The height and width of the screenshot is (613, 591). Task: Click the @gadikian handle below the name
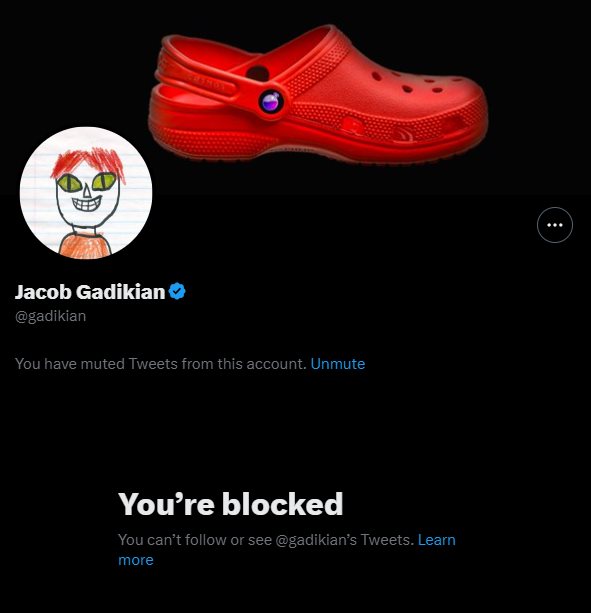[50, 316]
